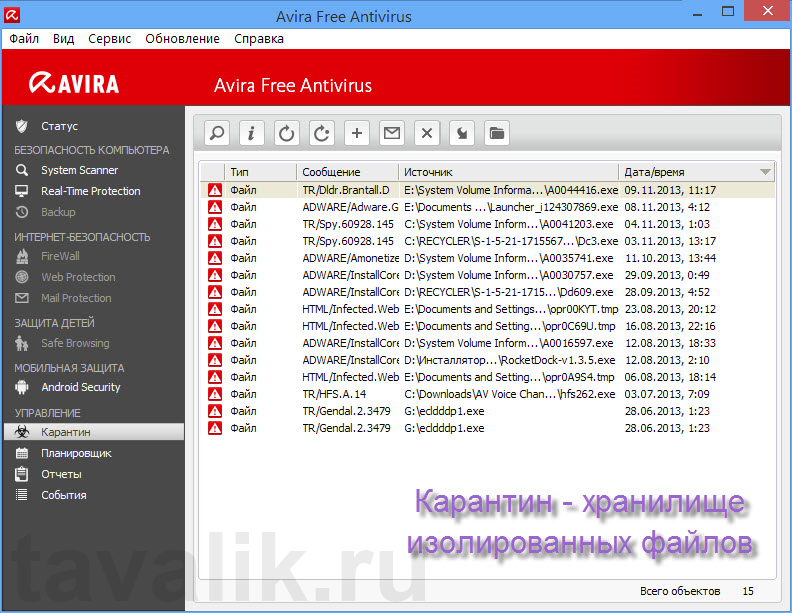Select row with source Dc3.exe
The height and width of the screenshot is (613, 792).
point(487,241)
